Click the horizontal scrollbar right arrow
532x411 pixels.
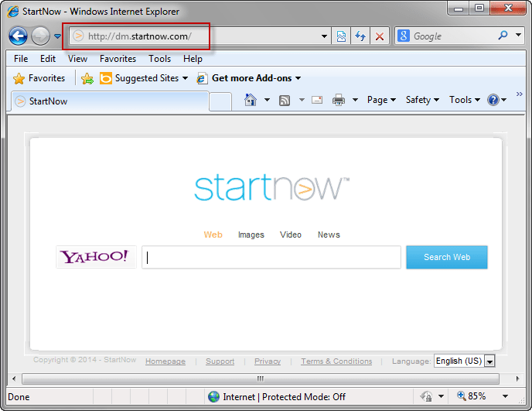click(x=517, y=378)
